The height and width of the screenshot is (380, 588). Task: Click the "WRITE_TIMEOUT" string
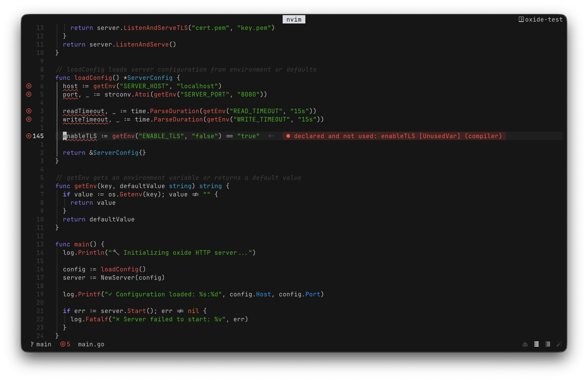coord(262,119)
